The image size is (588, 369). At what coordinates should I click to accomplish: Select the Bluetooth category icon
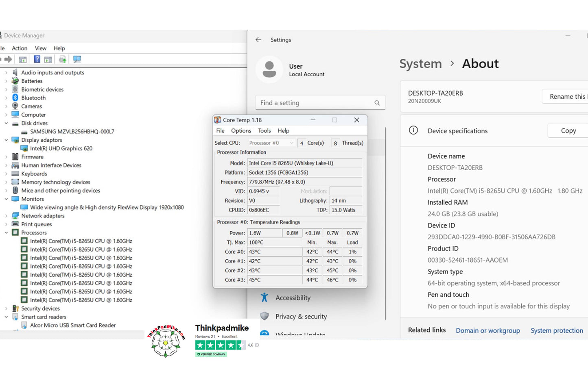tap(15, 98)
